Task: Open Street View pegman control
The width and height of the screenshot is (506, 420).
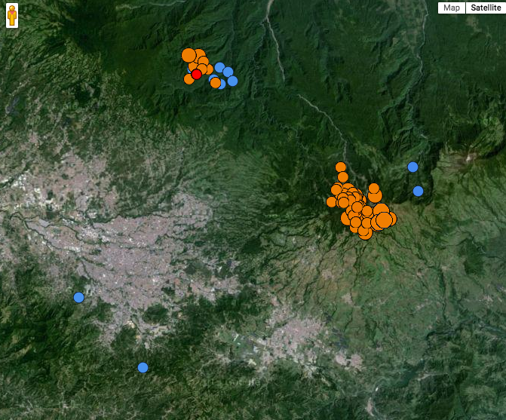Action: [11, 15]
